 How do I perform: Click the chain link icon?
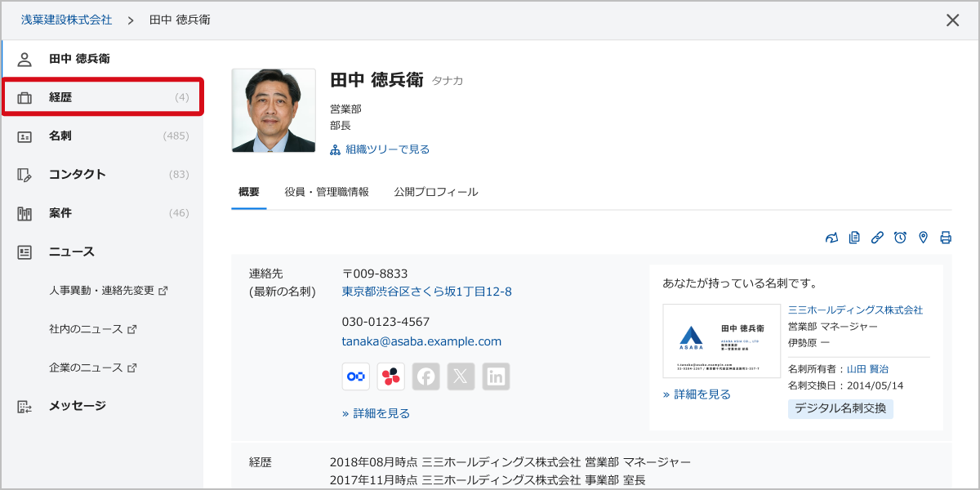pyautogui.click(x=877, y=238)
